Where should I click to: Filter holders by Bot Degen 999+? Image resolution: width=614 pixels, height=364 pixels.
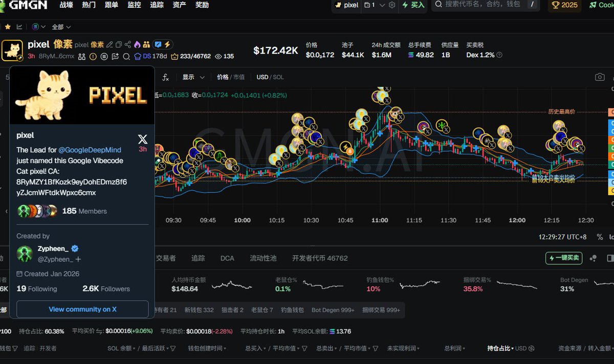333,310
